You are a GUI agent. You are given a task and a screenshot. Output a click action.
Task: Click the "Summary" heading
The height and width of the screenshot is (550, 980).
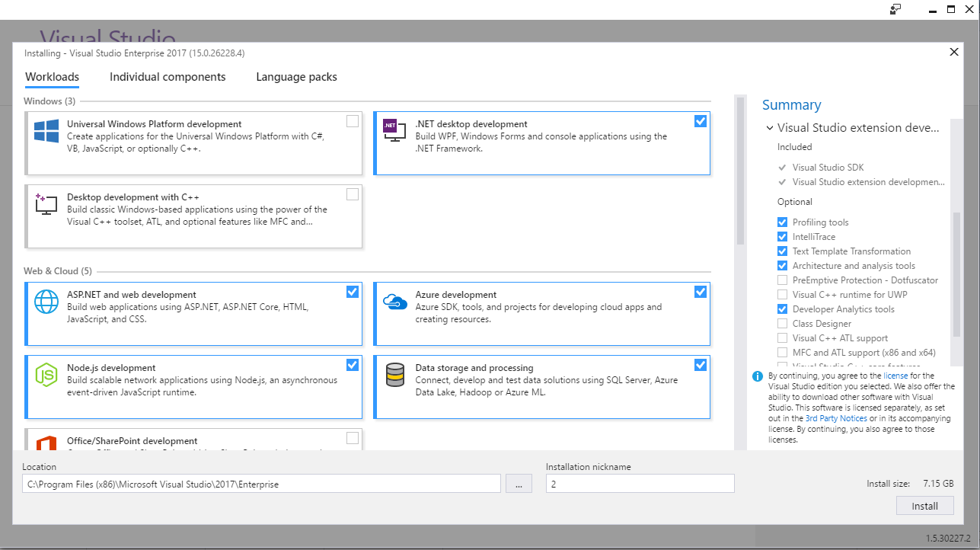point(792,105)
